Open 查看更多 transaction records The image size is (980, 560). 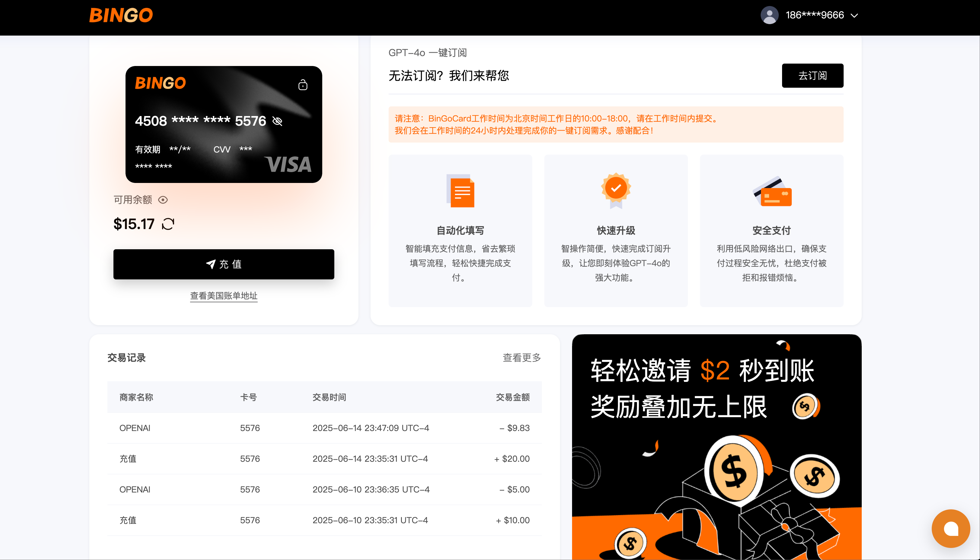[522, 358]
